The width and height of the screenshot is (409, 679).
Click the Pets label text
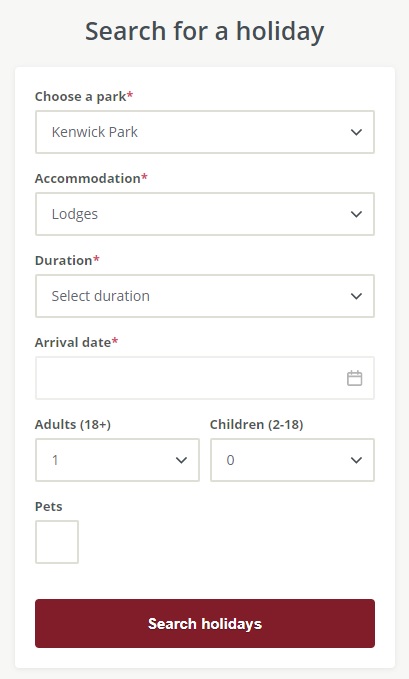(49, 506)
